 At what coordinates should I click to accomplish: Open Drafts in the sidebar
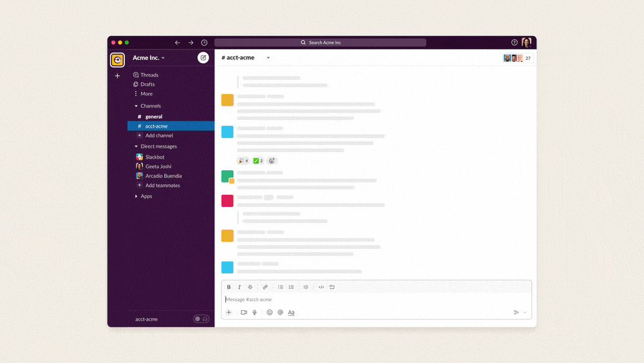click(x=144, y=84)
